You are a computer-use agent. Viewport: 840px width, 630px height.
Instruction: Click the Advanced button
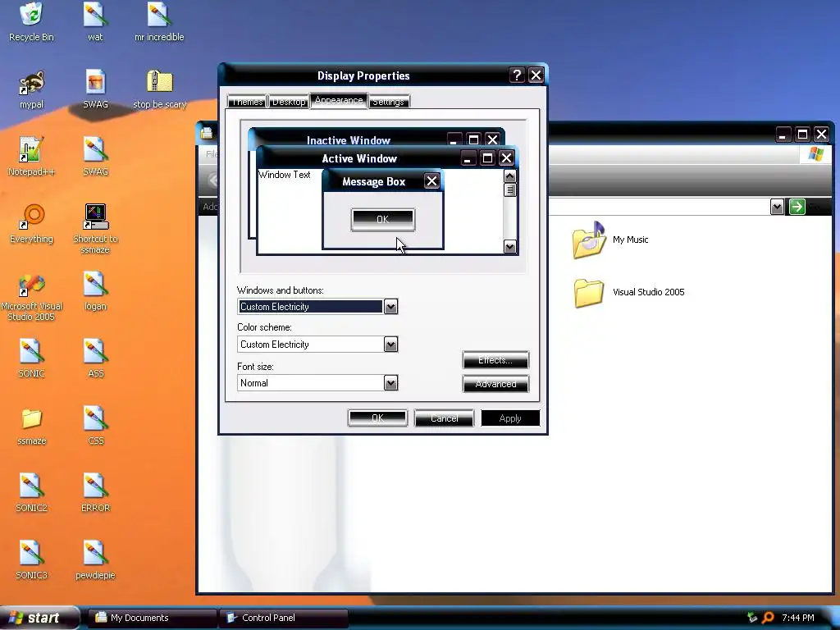click(495, 384)
